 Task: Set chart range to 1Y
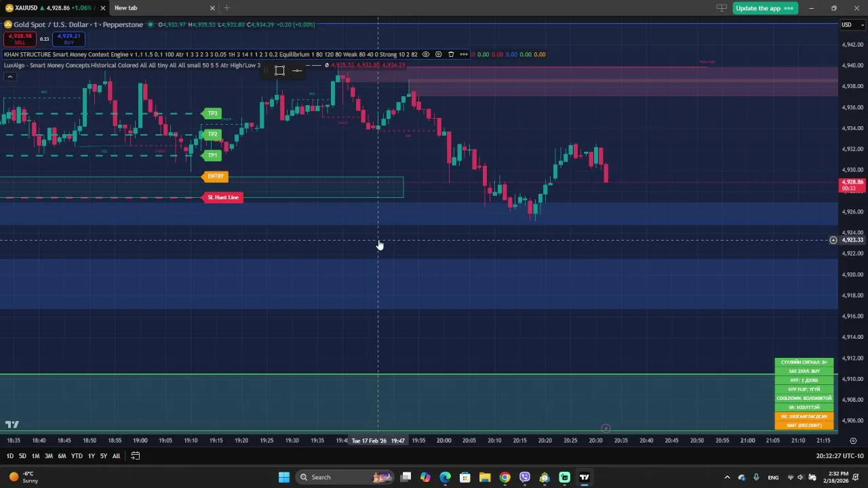[91, 456]
